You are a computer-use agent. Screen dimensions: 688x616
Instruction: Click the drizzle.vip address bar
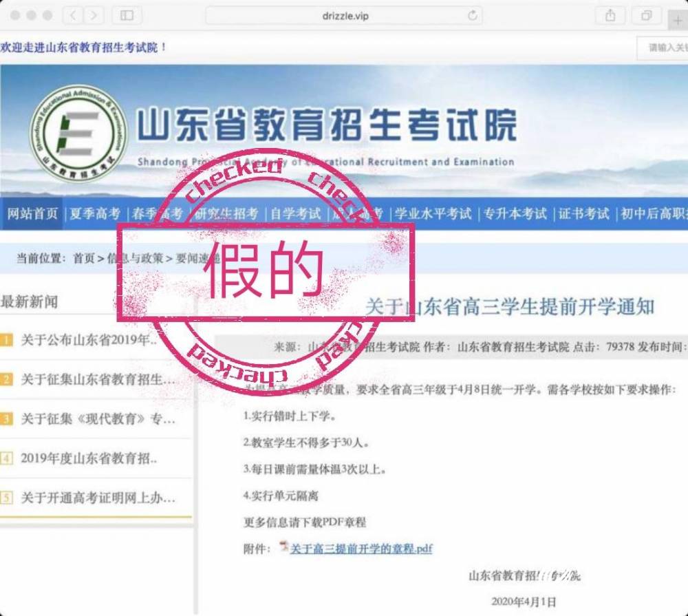(344, 16)
